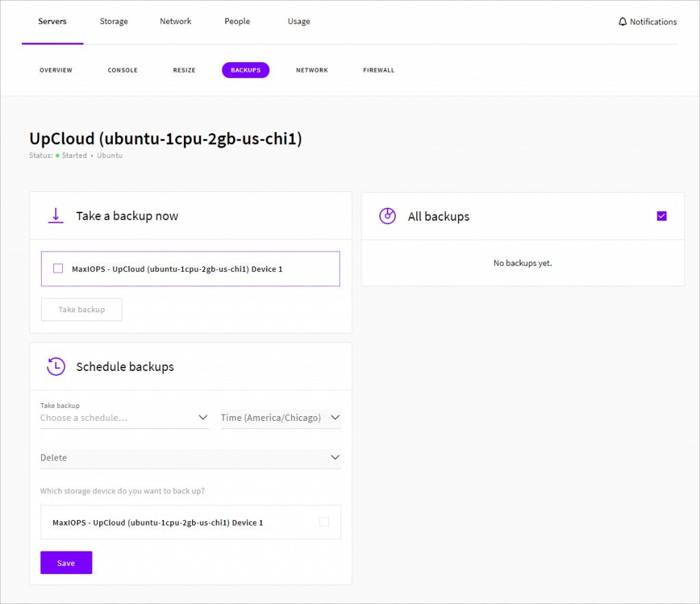Click the UpCloud server title heading
This screenshot has height=604, width=700.
tap(165, 139)
